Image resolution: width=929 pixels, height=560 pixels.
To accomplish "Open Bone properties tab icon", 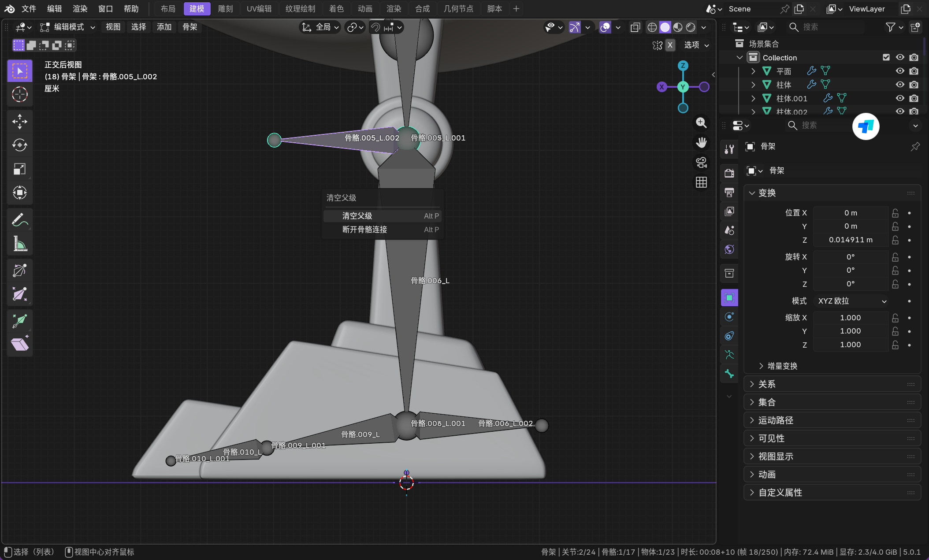I will [729, 374].
